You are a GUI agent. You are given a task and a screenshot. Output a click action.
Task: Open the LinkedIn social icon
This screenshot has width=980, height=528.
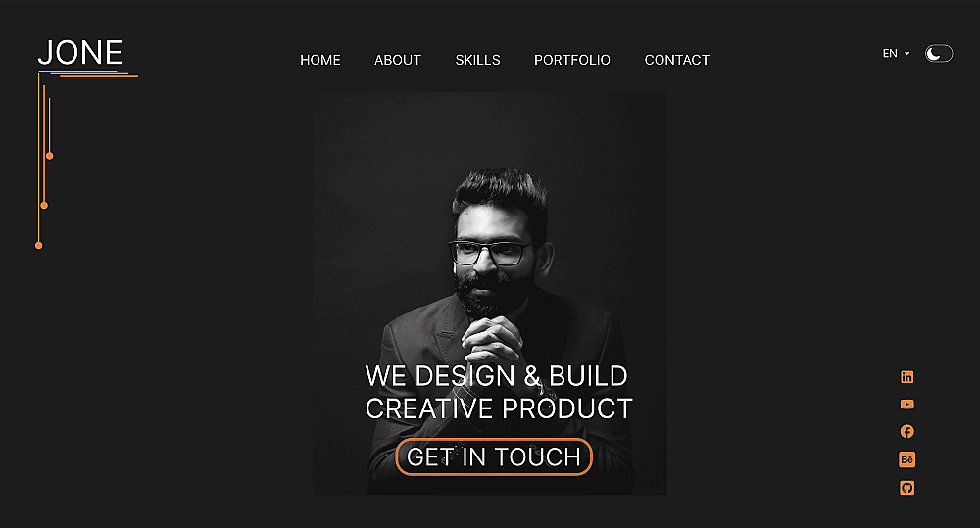click(906, 377)
